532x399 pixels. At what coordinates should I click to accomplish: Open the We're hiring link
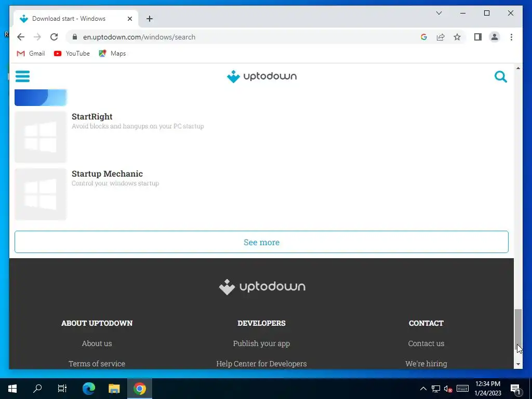[426, 364]
